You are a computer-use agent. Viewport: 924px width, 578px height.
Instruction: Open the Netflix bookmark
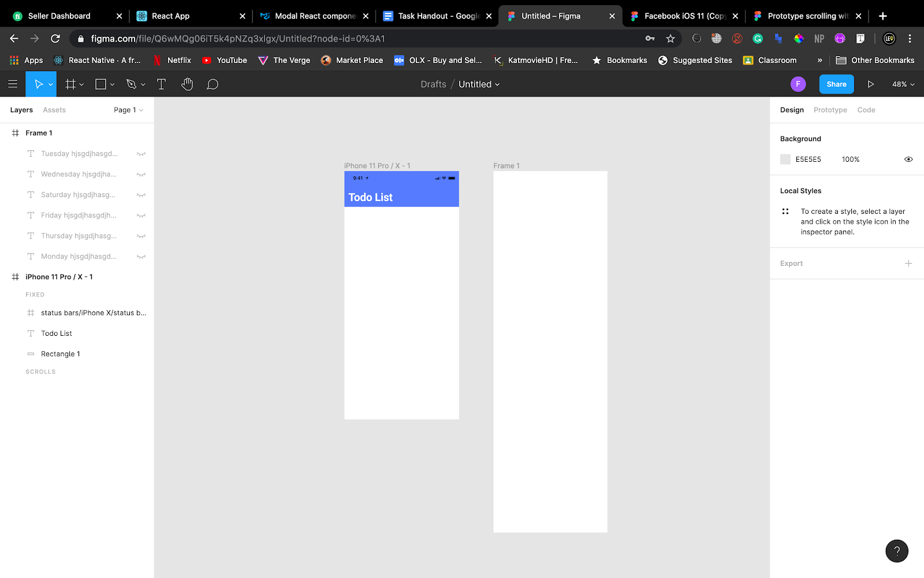(172, 60)
